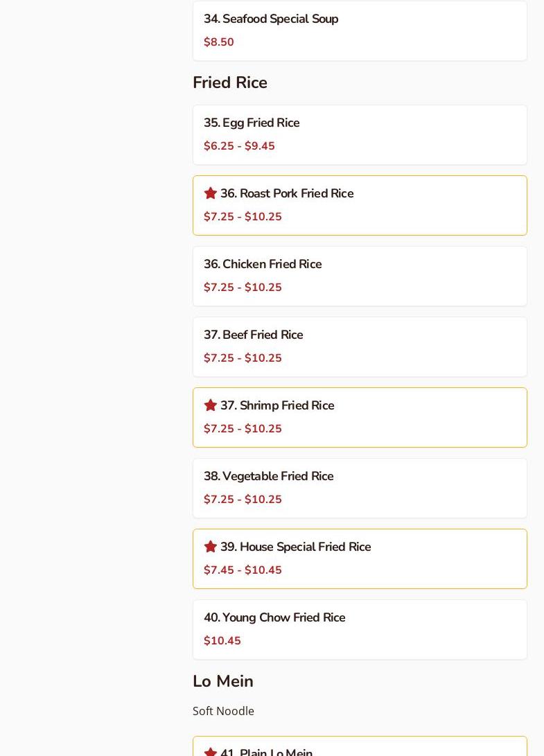
Task: Click the star icon next to Shrimp Fried Rice
Action: [211, 405]
